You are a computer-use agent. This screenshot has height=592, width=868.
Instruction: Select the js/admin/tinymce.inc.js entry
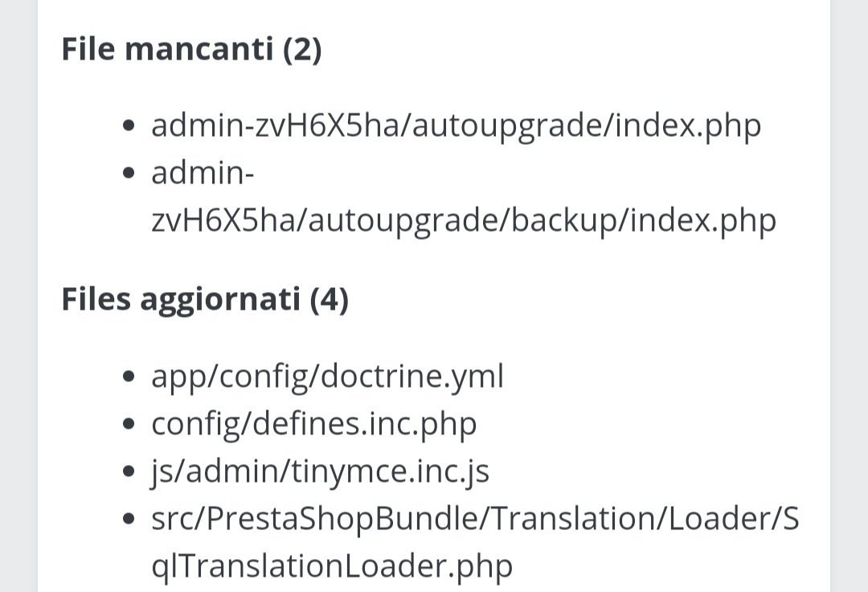(320, 472)
